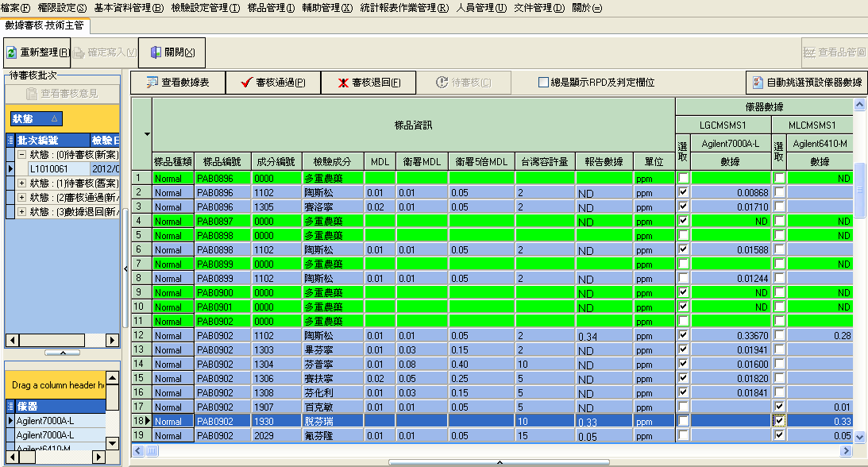The width and height of the screenshot is (868, 467).
Task: Uncheck LGCMSMS1 選取 box in row 12
Action: point(683,334)
